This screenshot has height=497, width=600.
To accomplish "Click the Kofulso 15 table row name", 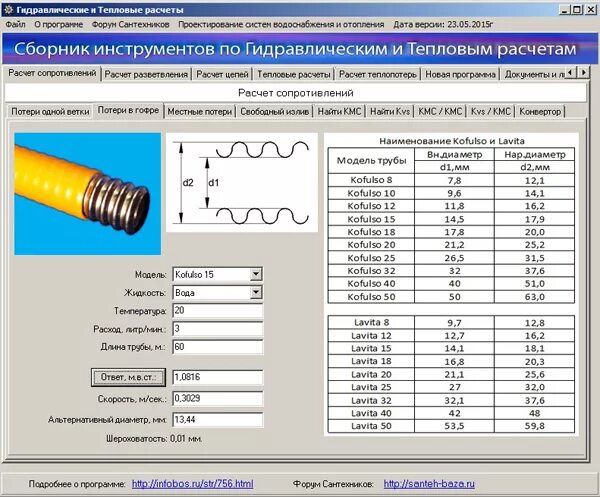I will click(x=371, y=219).
